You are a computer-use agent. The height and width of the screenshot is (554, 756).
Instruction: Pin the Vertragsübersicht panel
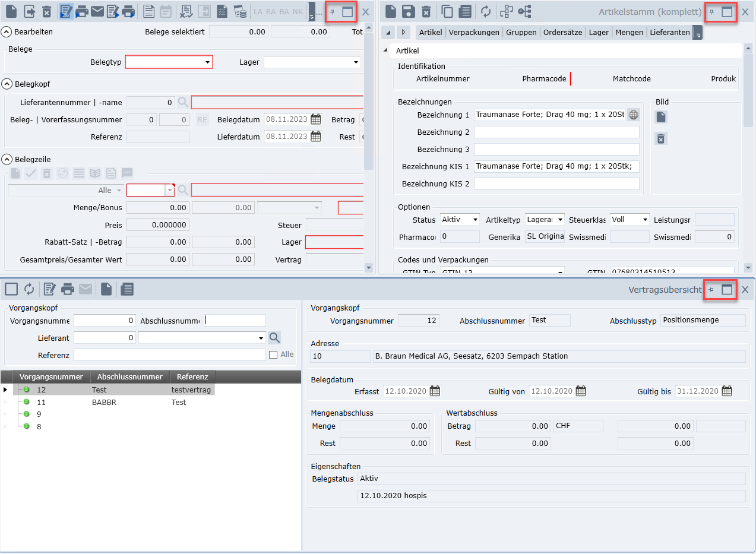(x=711, y=290)
